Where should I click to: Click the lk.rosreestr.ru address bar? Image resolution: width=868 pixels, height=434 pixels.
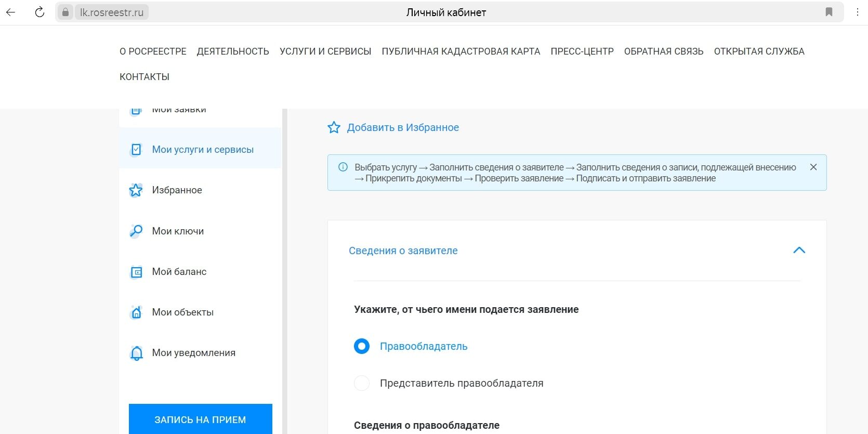tap(112, 12)
